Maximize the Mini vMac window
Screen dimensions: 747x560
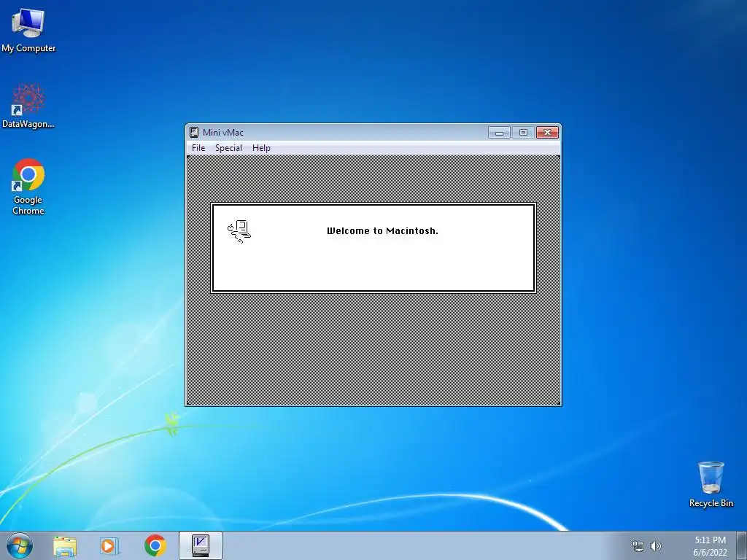523,133
